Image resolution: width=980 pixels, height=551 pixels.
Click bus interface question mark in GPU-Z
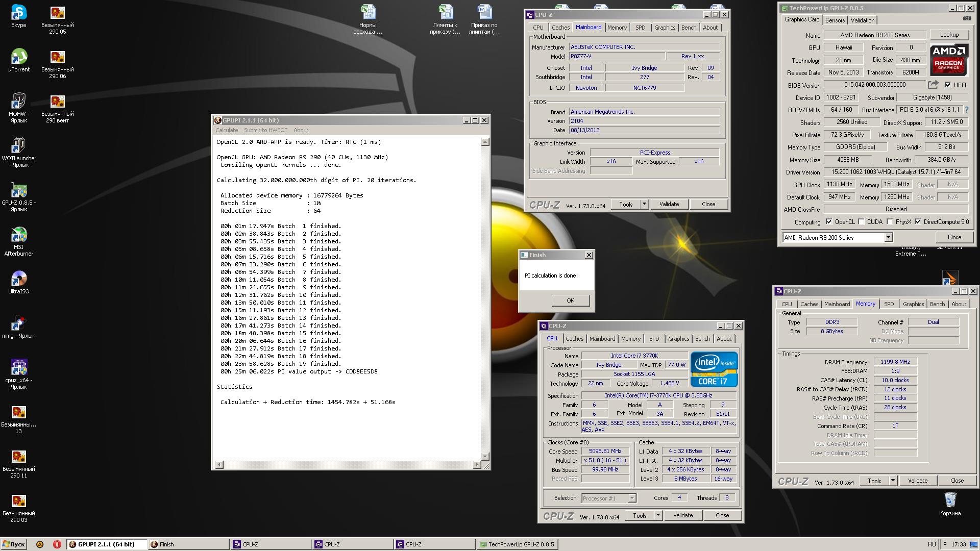966,110
